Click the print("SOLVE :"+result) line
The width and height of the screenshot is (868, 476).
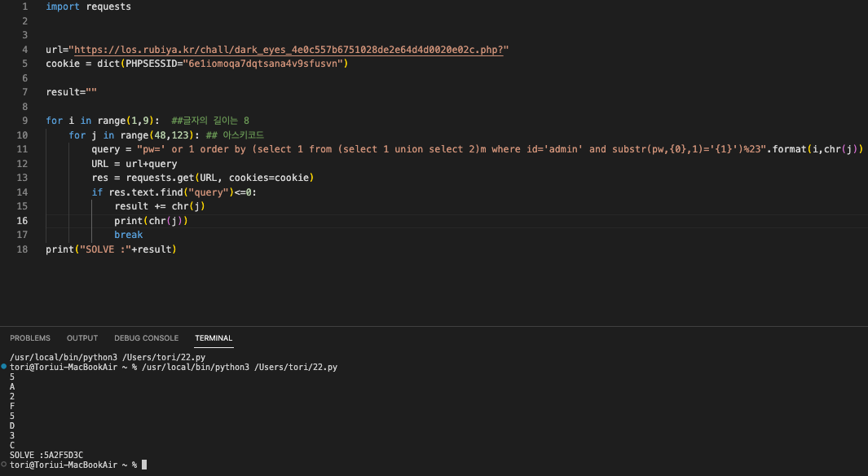click(112, 249)
